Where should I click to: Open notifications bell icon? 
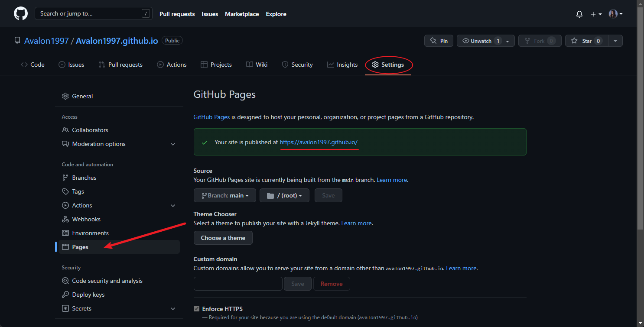(x=579, y=14)
